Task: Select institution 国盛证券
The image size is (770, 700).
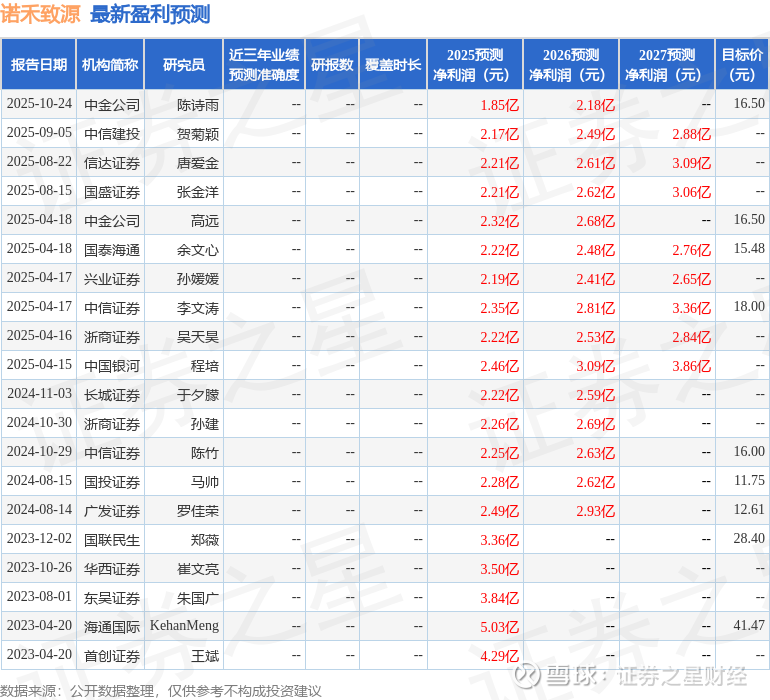Action: click(x=112, y=192)
